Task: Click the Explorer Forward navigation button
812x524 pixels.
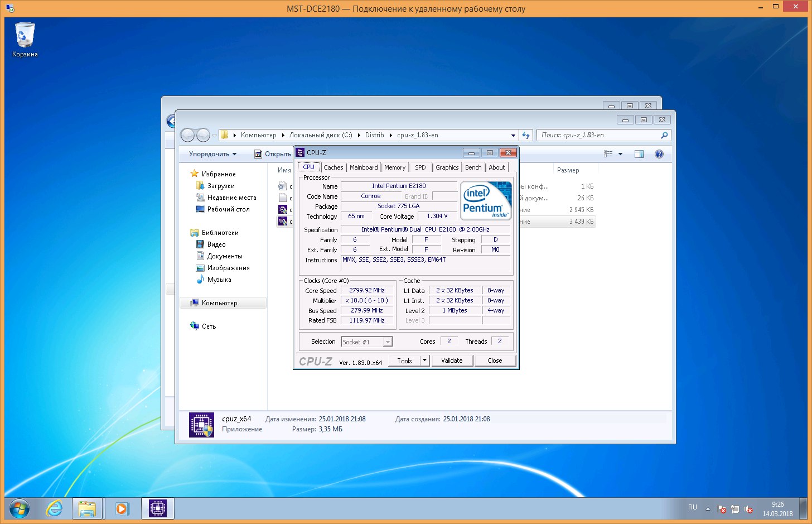Action: (203, 135)
